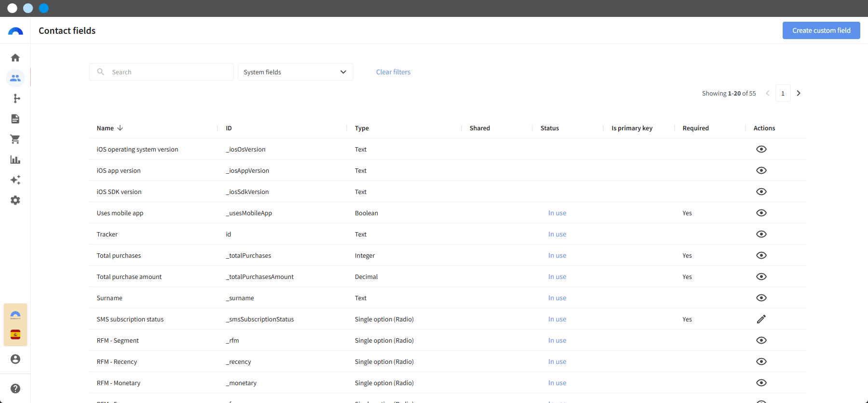The image size is (868, 403).
Task: Click the account logo in sidebar bottom
Action: click(15, 315)
